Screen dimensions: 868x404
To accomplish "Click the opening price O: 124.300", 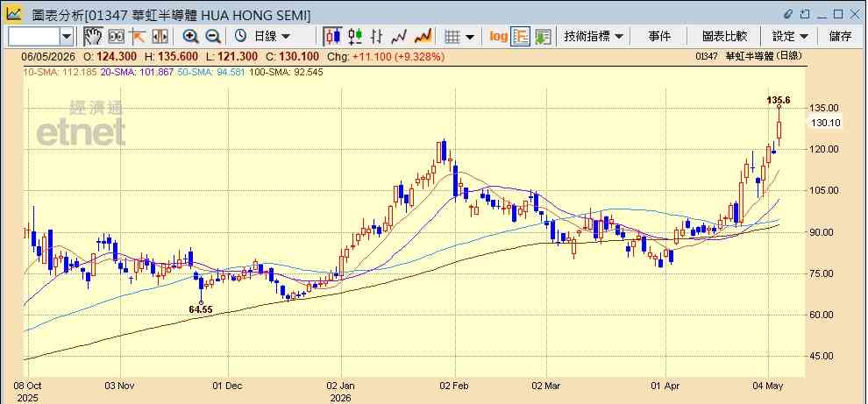I will (x=110, y=56).
